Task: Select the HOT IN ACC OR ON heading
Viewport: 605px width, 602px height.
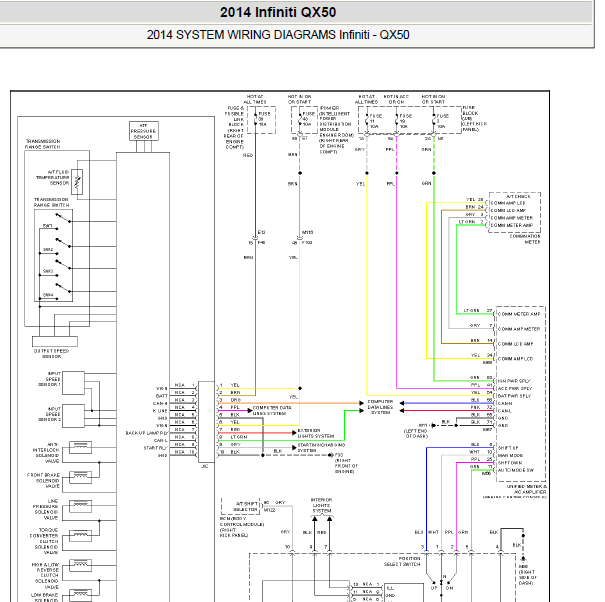Action: (396, 99)
